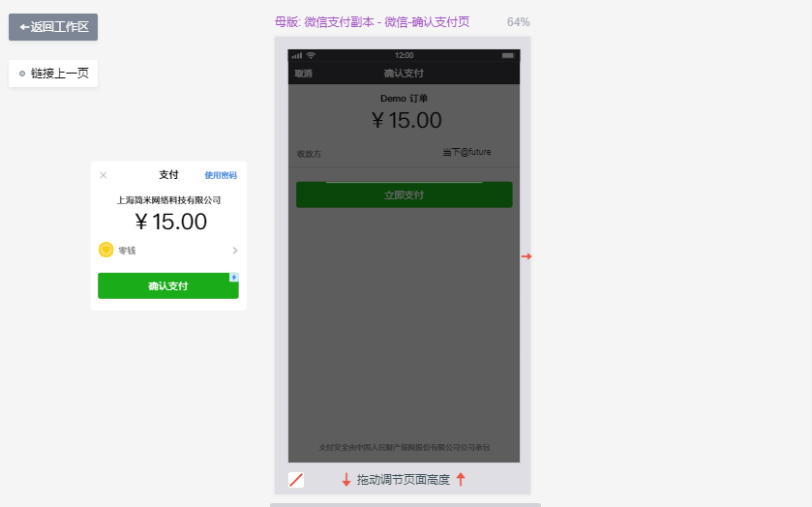Click the yellow coin wallet icon
Screen dimensions: 812x507
tap(106, 251)
